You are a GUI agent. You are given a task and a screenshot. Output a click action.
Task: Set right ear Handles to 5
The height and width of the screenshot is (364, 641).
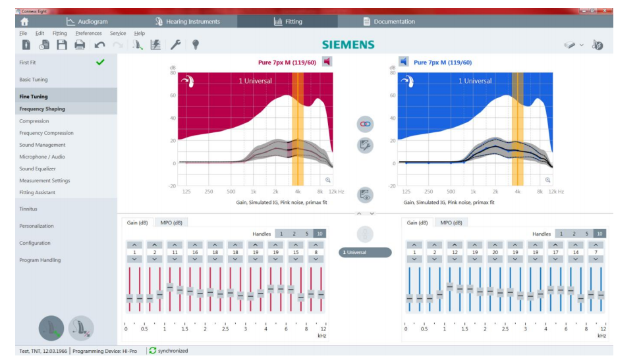[306, 234]
